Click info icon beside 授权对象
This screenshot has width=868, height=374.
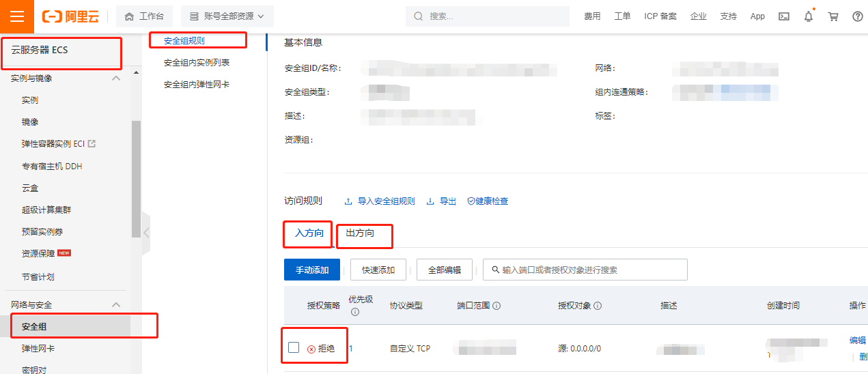tap(598, 306)
